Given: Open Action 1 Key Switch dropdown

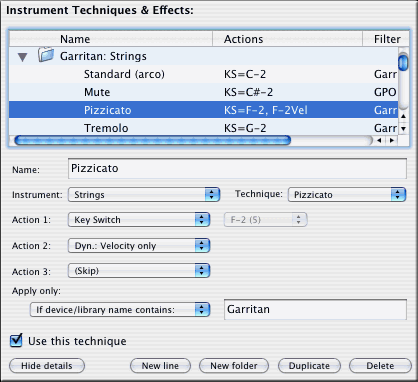Looking at the screenshot, I should [x=139, y=220].
